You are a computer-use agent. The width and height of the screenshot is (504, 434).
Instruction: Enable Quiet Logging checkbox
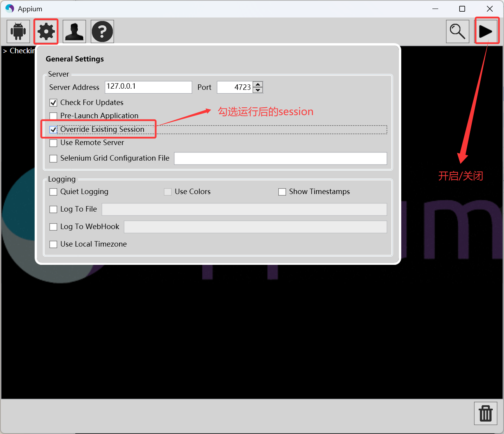(54, 192)
